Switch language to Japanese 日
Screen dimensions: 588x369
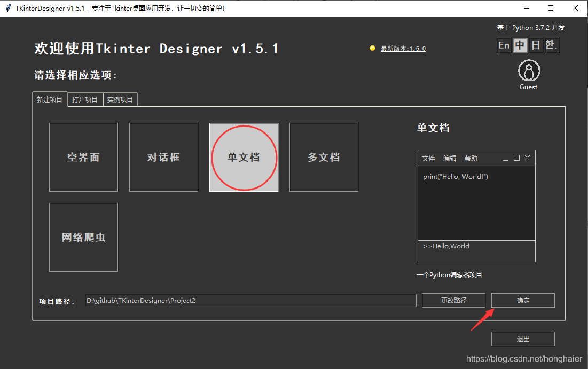[536, 45]
